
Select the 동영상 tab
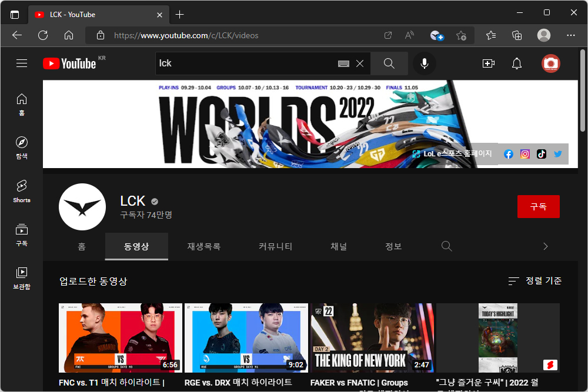(136, 247)
